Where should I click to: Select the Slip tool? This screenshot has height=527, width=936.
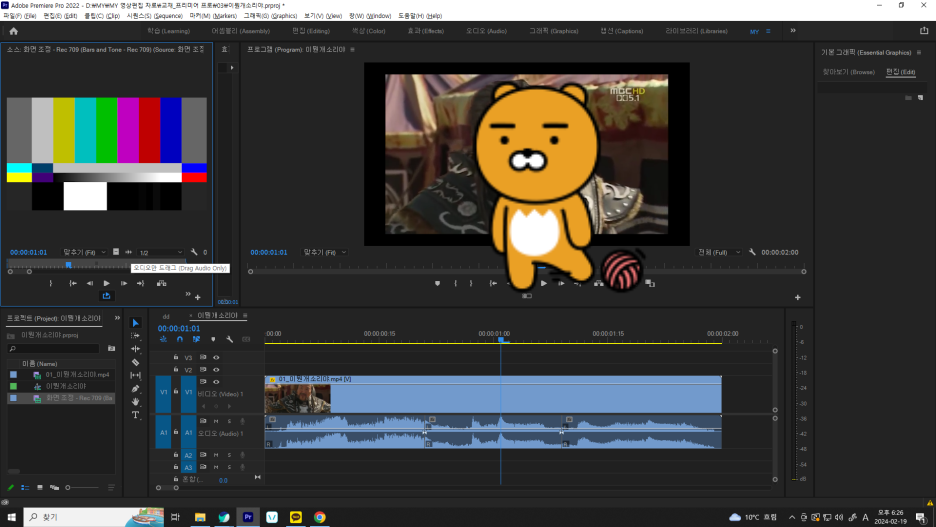(136, 375)
